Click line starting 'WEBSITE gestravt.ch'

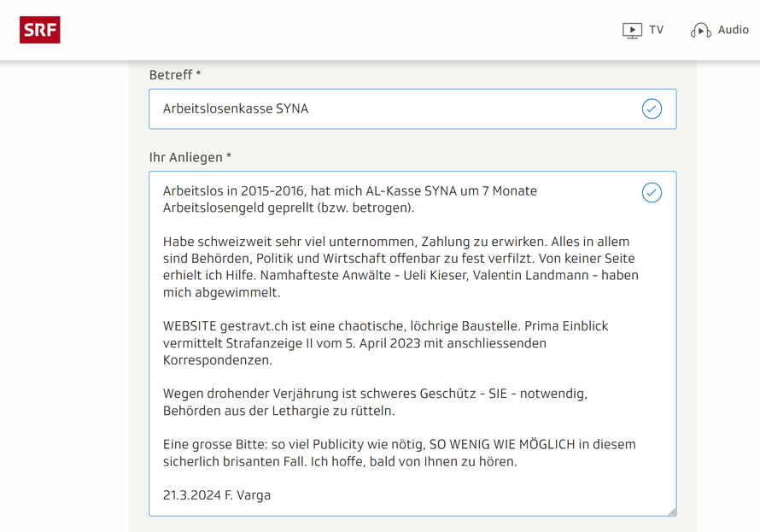(x=385, y=326)
